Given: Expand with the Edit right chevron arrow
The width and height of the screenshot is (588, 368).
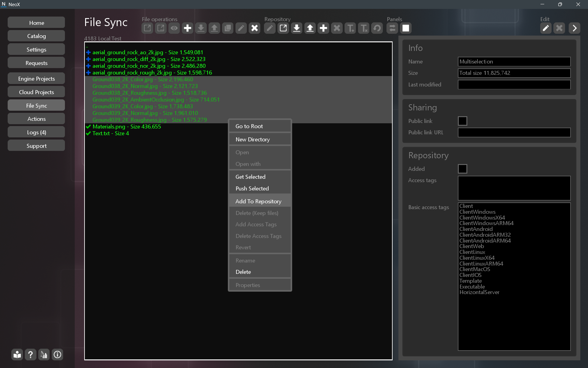Looking at the screenshot, I should (x=575, y=28).
